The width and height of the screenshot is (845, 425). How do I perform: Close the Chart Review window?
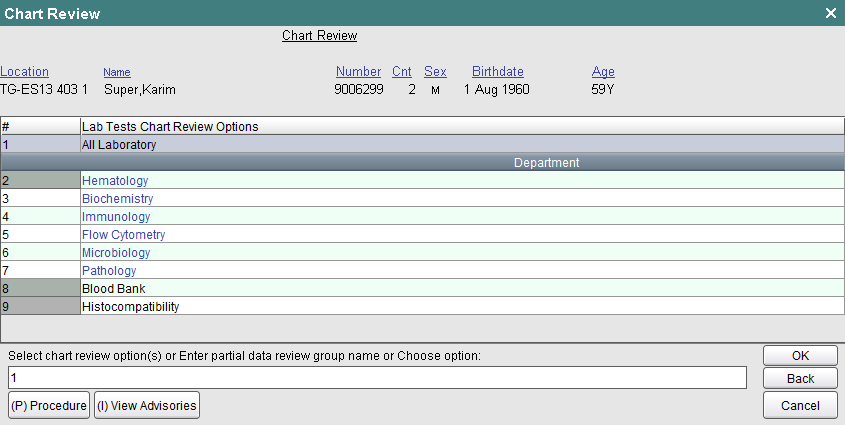830,13
